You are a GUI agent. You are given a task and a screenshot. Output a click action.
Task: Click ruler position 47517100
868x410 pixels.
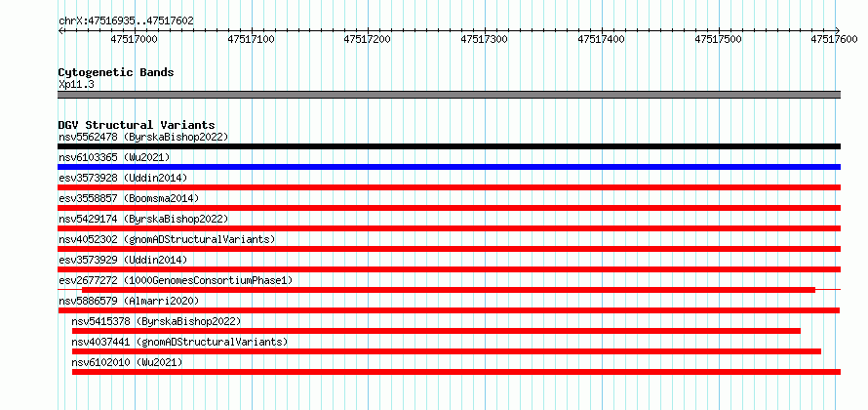coord(251,39)
